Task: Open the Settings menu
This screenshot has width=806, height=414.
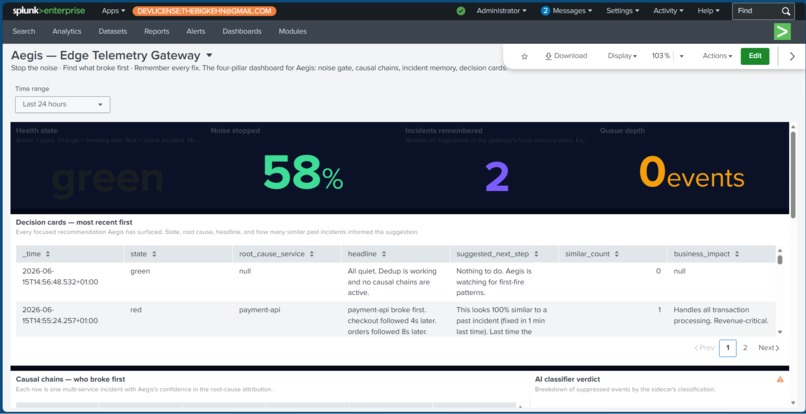Action: 622,11
